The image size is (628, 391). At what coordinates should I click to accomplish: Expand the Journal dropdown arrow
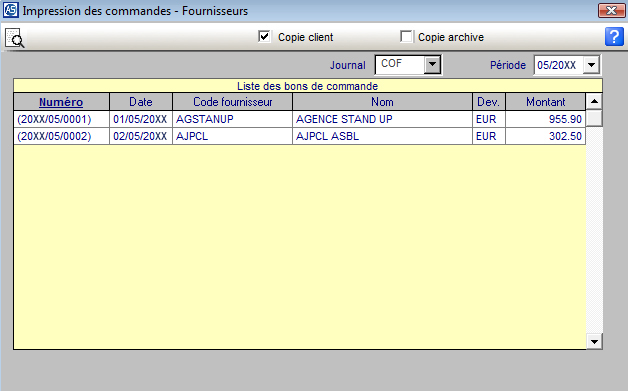(433, 64)
